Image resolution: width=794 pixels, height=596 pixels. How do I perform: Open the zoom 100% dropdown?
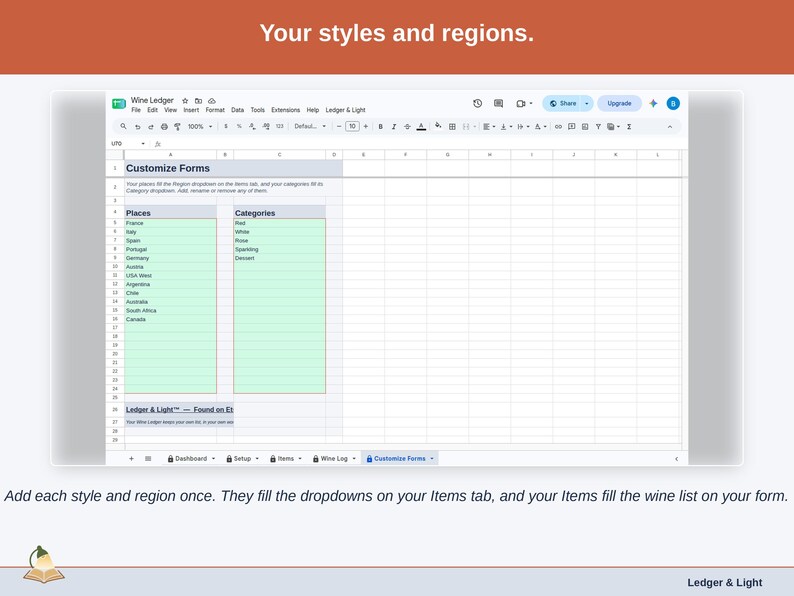click(200, 127)
